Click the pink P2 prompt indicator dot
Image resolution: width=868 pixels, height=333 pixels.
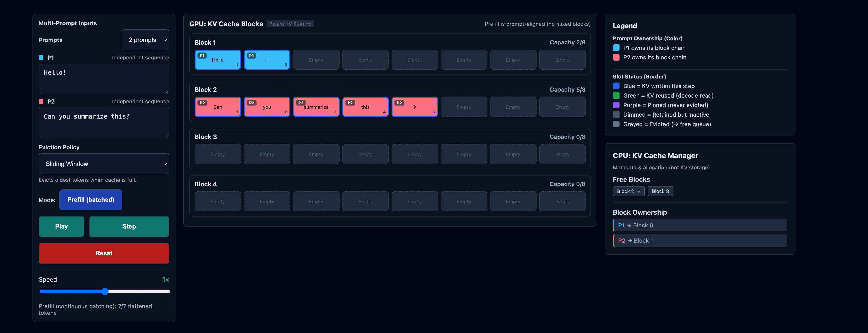[41, 101]
